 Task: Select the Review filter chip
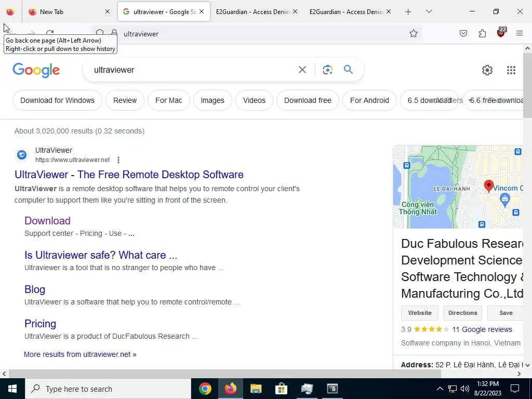[125, 100]
